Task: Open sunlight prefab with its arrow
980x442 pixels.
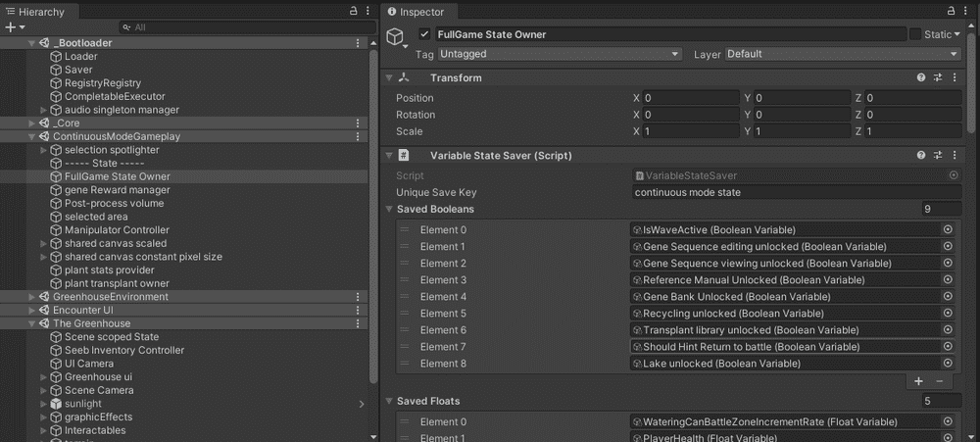Action: [x=362, y=404]
